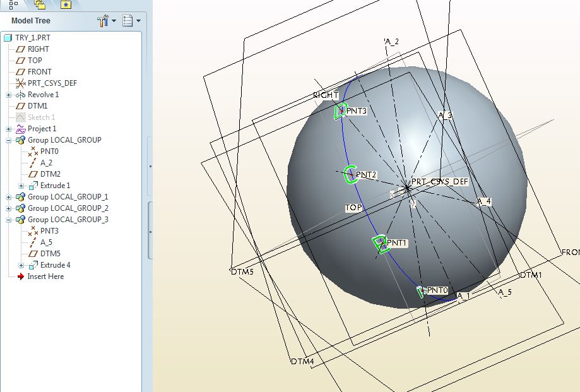Expand Group LOCAL_GROUP_1

[x=8, y=198]
